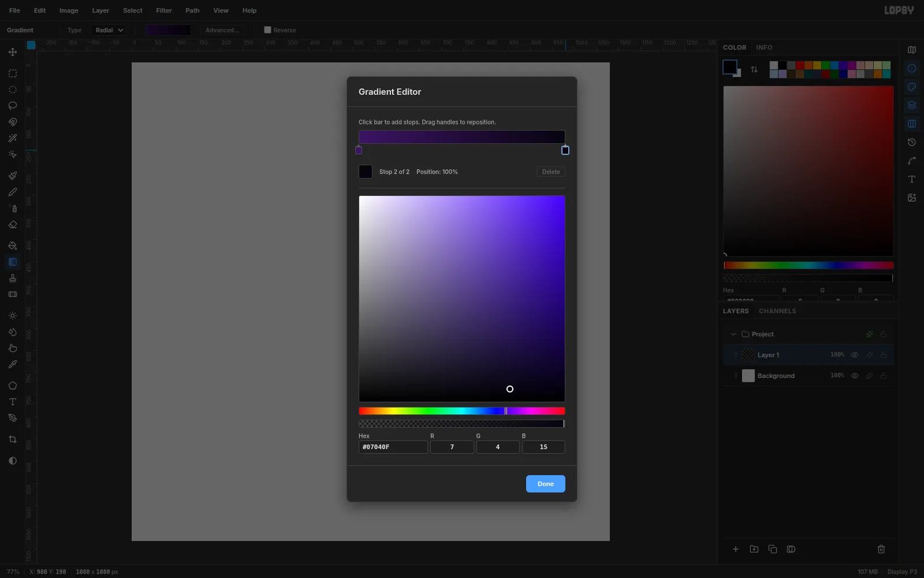Viewport: 924px width, 578px height.
Task: Click Done in Gradient Editor
Action: (x=546, y=484)
